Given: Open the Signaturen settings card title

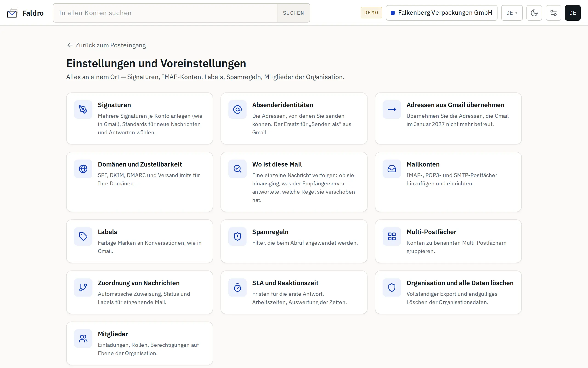Looking at the screenshot, I should point(114,105).
